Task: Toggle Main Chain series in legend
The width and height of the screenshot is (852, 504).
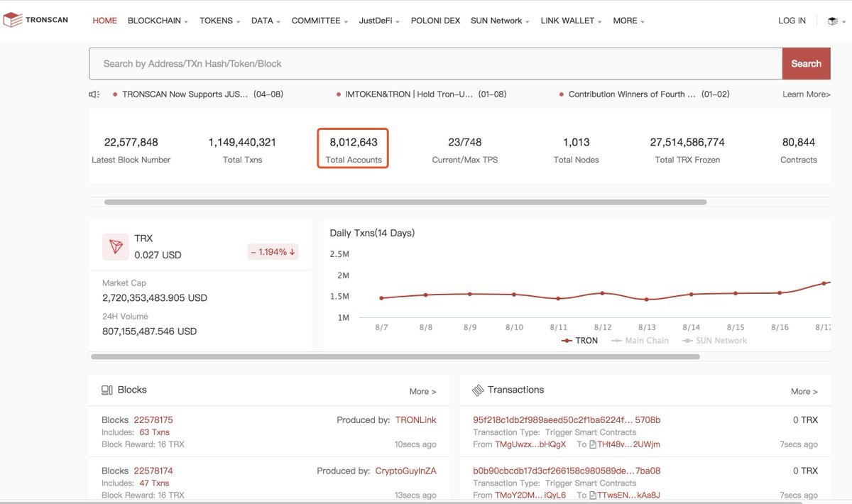Action: (640, 341)
